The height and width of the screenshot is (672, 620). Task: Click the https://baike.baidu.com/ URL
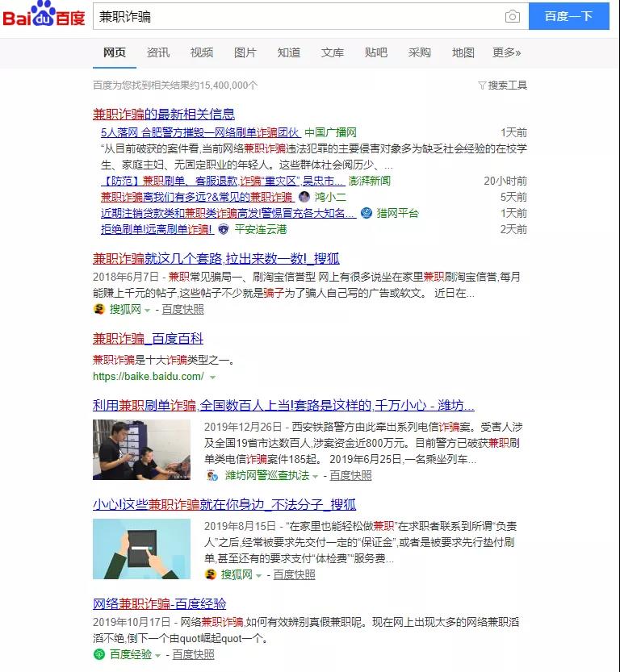(x=149, y=377)
